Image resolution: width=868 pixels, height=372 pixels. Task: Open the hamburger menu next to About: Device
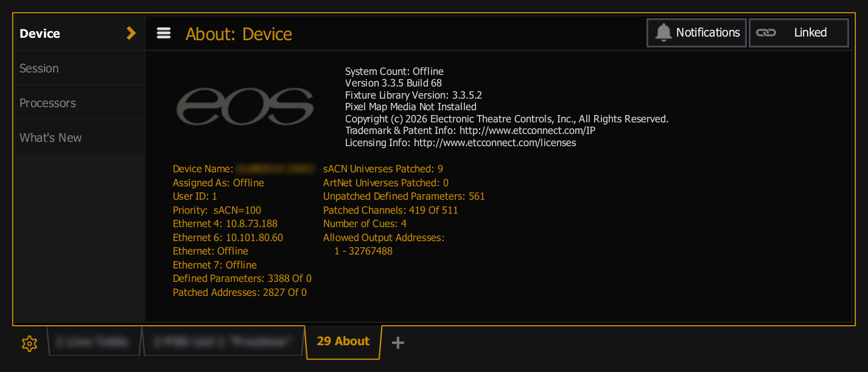[164, 33]
